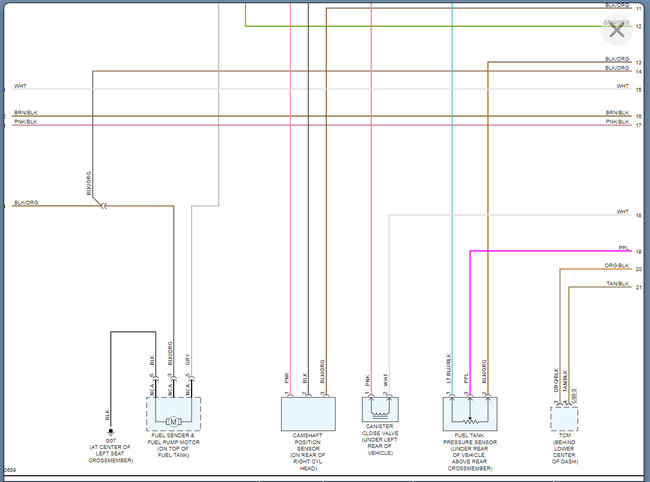Close the wiring diagram with the X button

tap(616, 30)
